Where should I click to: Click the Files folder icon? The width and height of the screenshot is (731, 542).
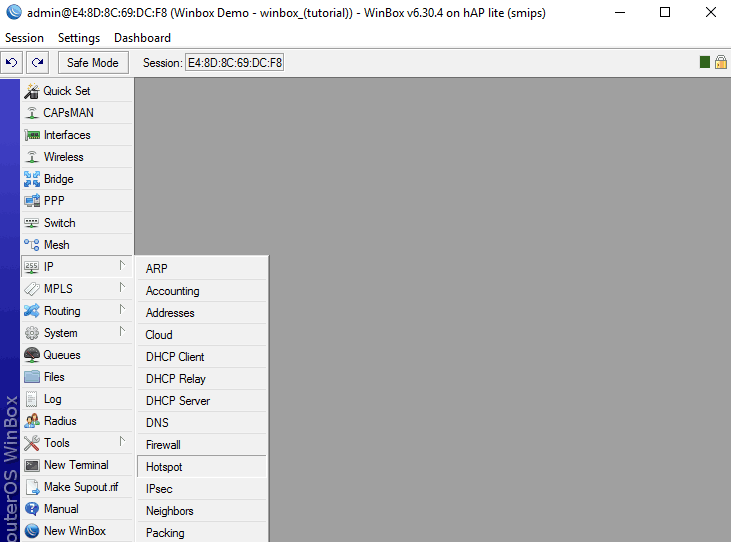click(32, 377)
